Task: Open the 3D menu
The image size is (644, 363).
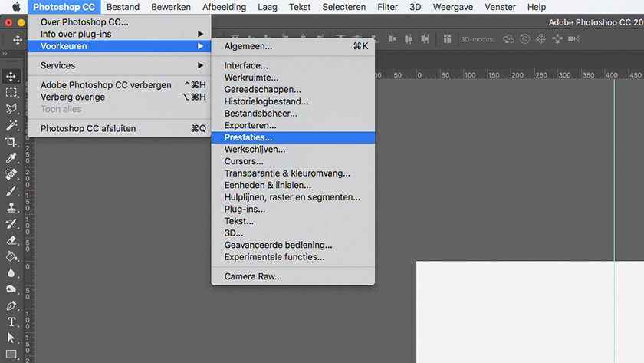Action: pos(416,7)
